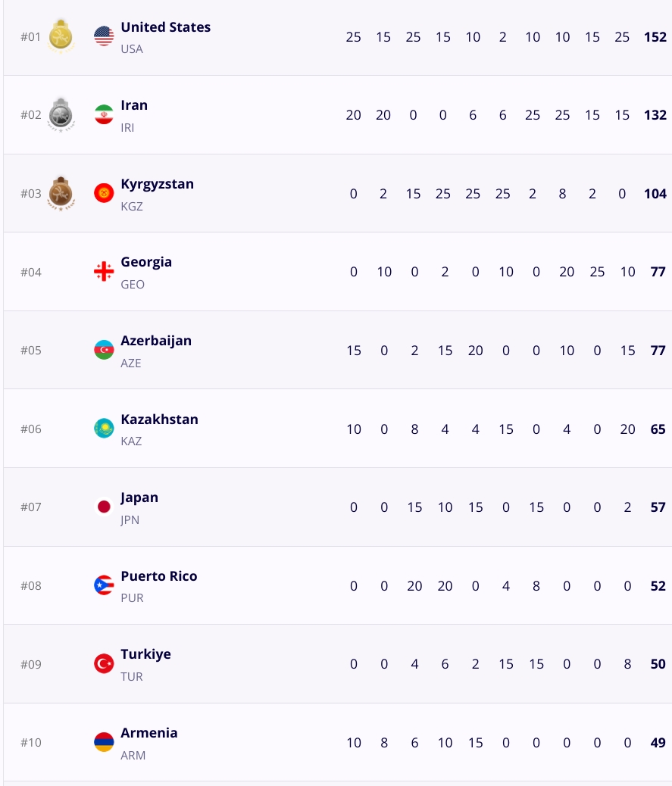Screen dimensions: 672x786
Task: Click the Puerto Rico flag icon
Action: (x=104, y=585)
